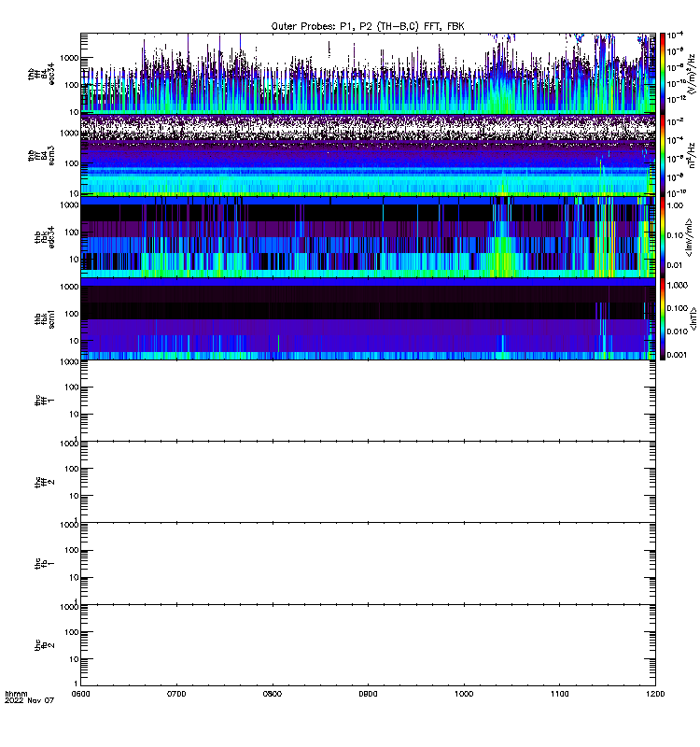Select the 0900 time axis label
This screenshot has width=700, height=747.
[368, 694]
